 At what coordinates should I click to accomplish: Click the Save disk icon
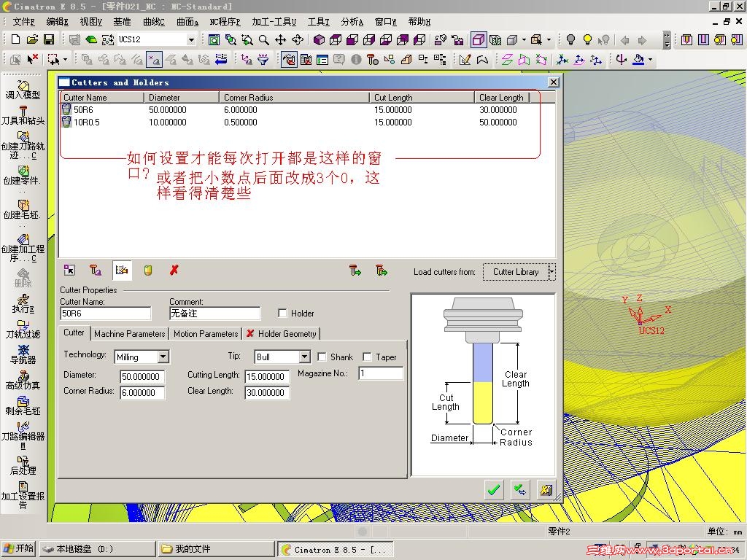(x=49, y=39)
